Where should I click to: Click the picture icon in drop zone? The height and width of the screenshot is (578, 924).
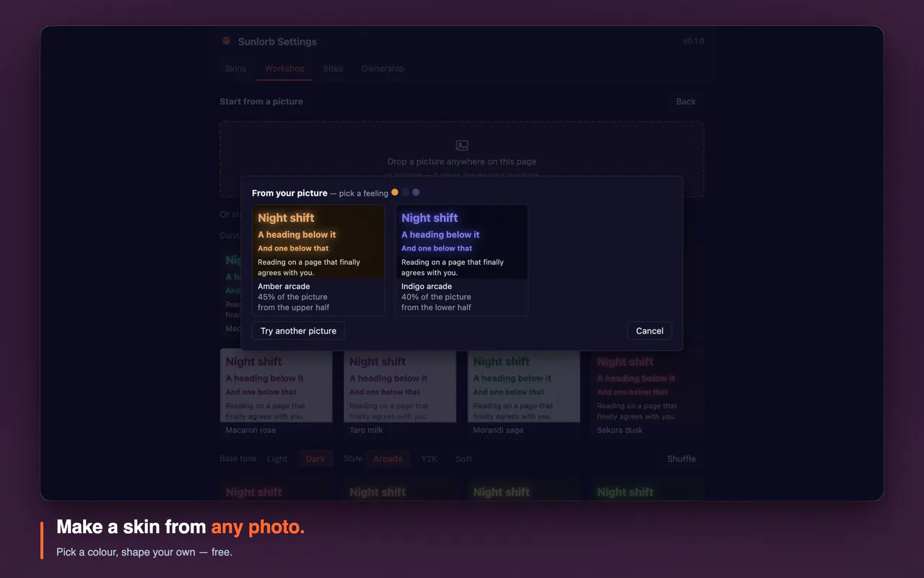462,145
